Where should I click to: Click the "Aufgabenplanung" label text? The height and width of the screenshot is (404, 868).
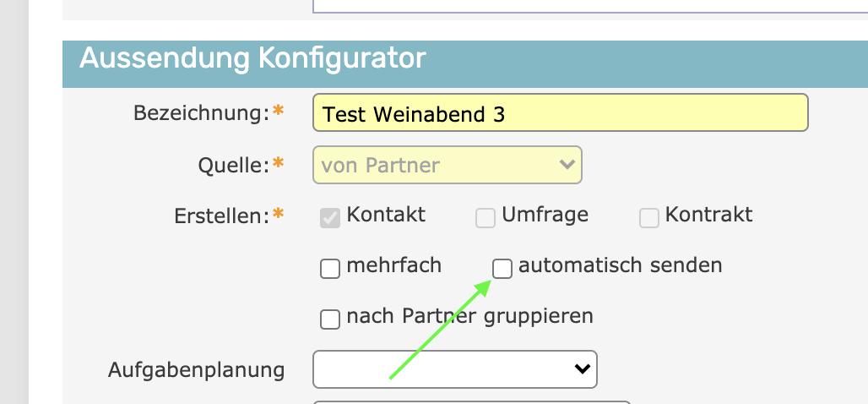point(196,369)
